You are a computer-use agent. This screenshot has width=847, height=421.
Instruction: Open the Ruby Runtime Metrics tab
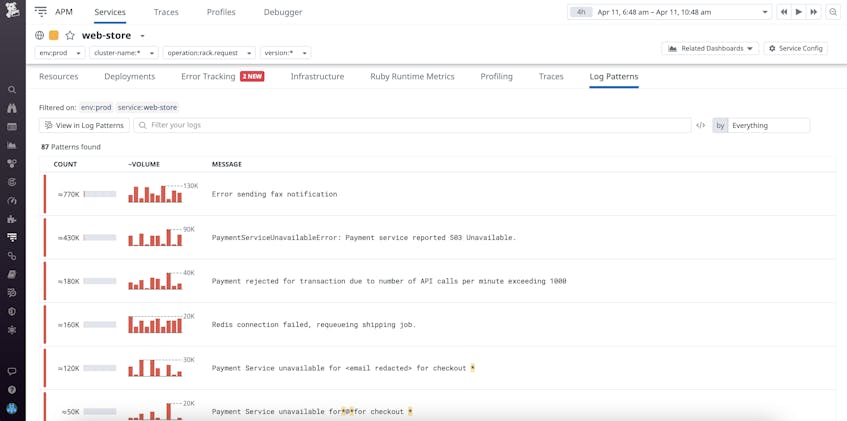pyautogui.click(x=412, y=77)
